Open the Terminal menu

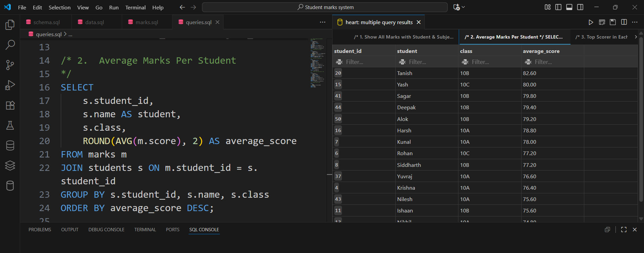click(135, 7)
